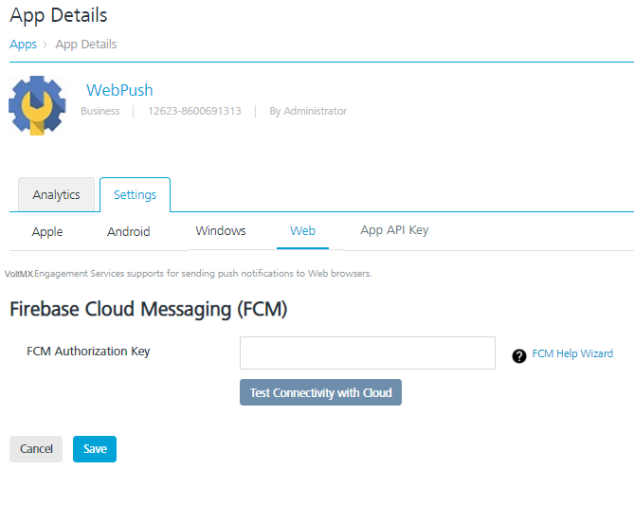Click the WebPush gear-and-wrench app icon
The width and height of the screenshot is (634, 506).
point(38,105)
